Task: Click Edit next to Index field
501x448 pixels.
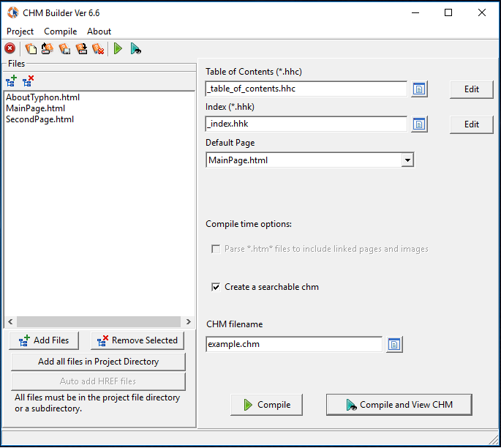Action: [472, 124]
